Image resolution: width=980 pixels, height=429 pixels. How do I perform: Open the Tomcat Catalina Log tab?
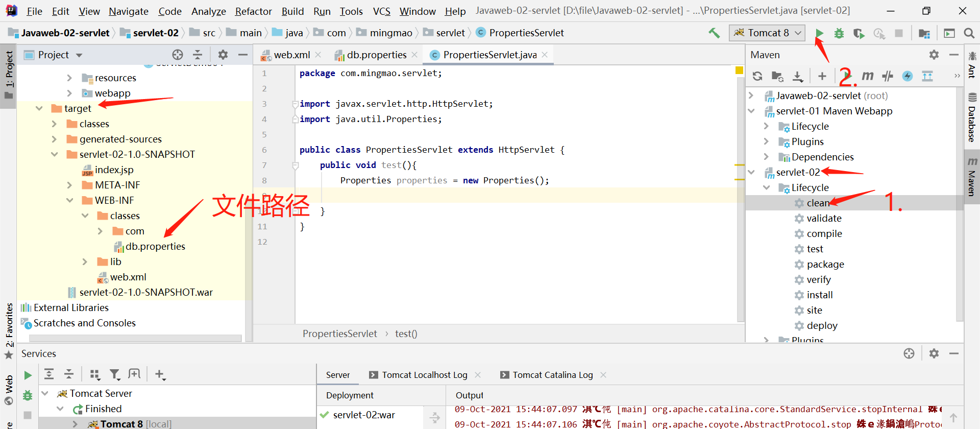point(553,375)
